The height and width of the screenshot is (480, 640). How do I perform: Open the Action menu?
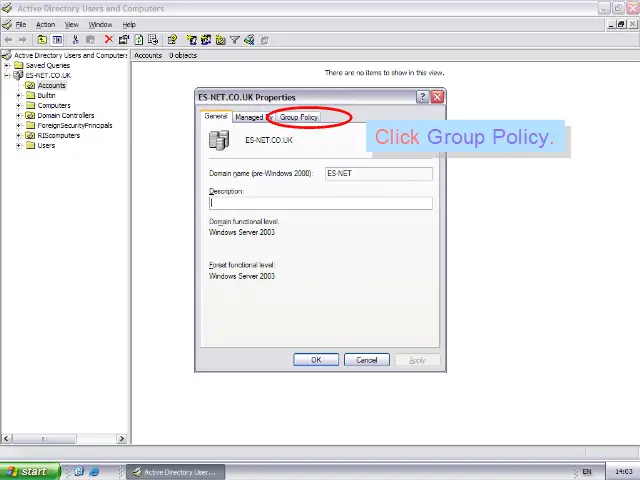coord(45,24)
